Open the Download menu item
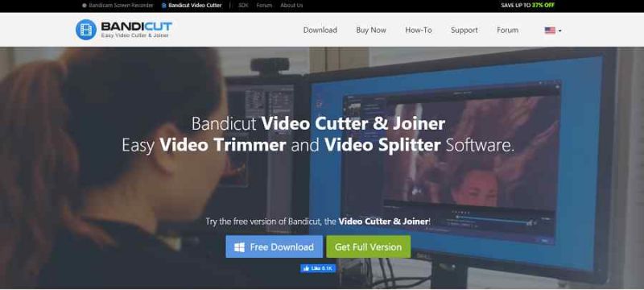Screen dimensions: 644x290 click(320, 30)
